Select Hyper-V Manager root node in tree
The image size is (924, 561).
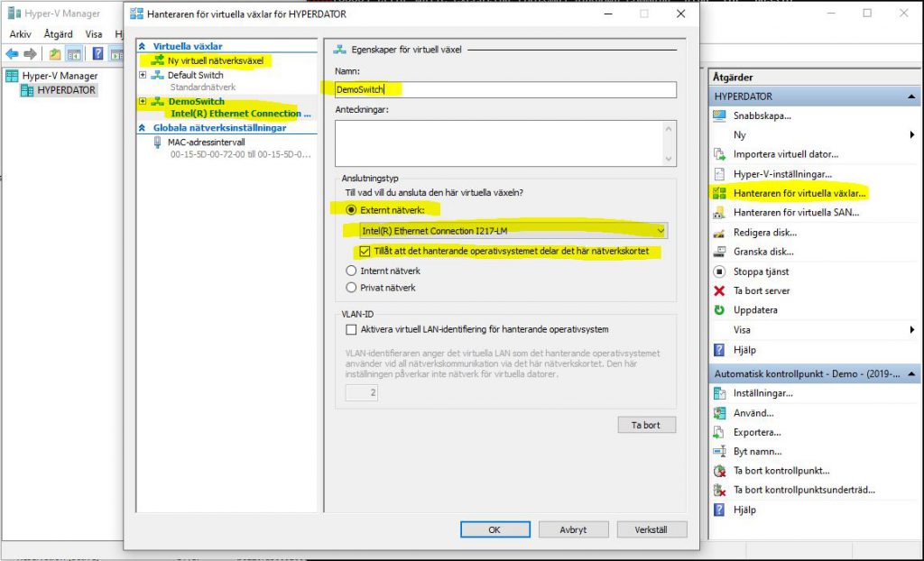[x=60, y=76]
